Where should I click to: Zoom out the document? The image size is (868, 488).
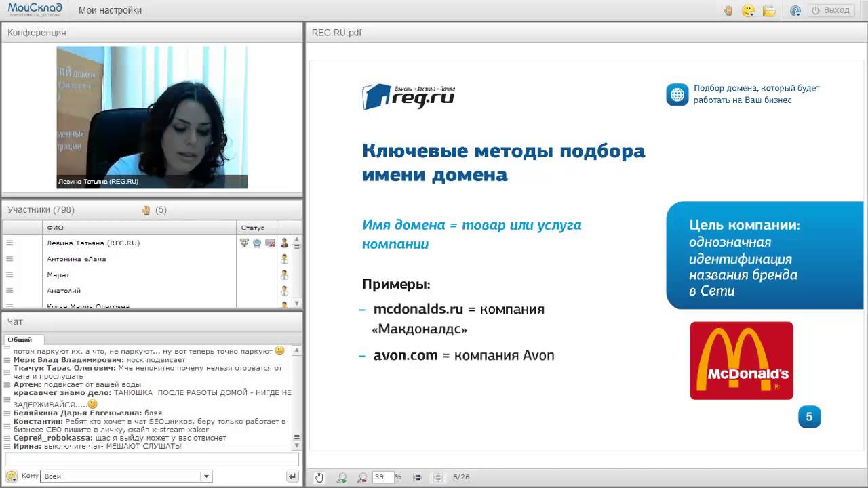pyautogui.click(x=363, y=477)
